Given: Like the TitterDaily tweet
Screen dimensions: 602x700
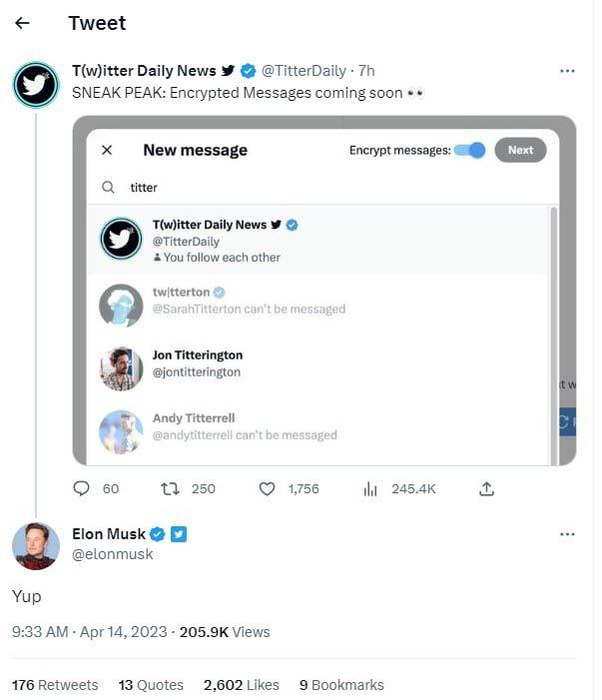Looking at the screenshot, I should (x=268, y=488).
